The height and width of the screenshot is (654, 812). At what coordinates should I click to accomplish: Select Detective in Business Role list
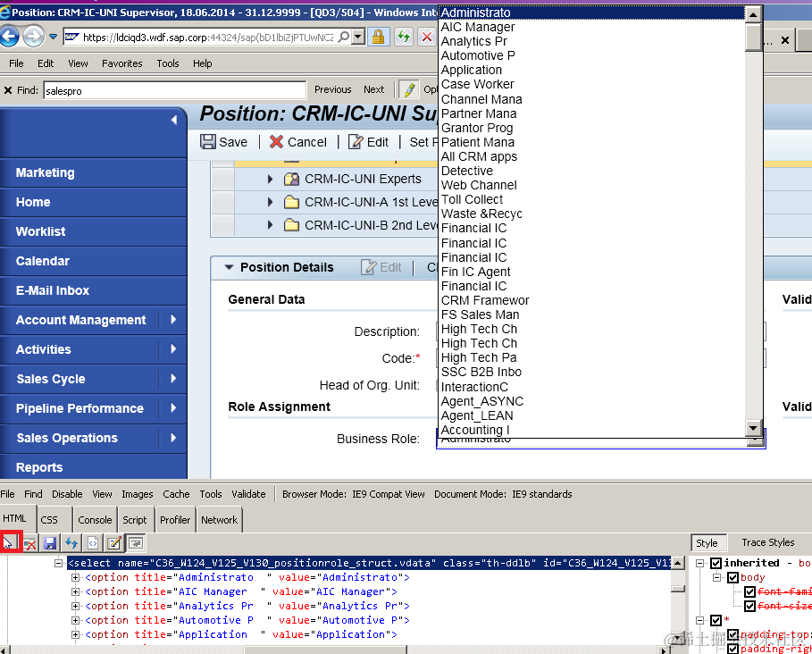(x=592, y=171)
